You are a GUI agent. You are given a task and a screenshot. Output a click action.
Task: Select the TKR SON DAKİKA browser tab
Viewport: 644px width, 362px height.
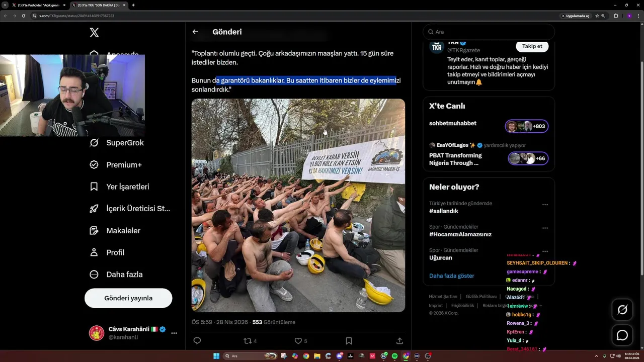tap(99, 5)
